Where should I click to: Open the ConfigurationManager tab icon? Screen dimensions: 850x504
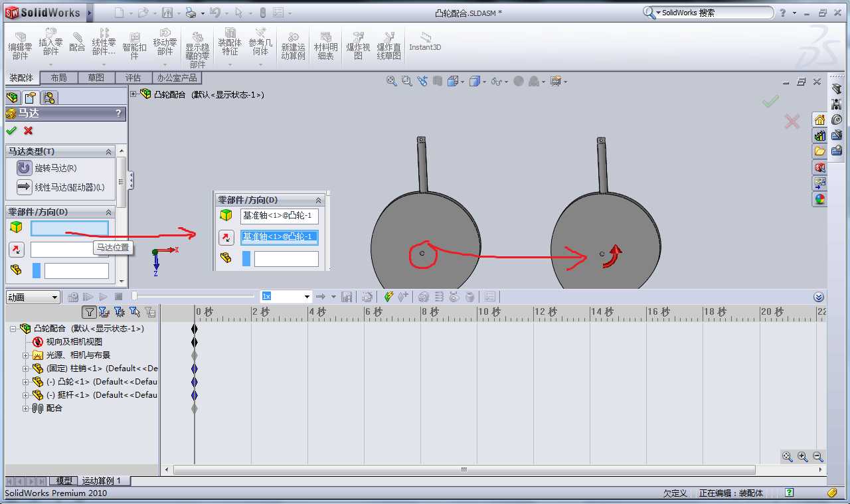point(50,98)
